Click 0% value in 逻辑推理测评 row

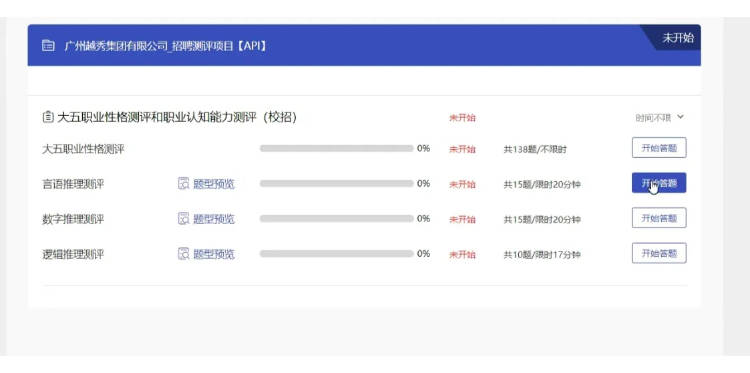click(423, 253)
